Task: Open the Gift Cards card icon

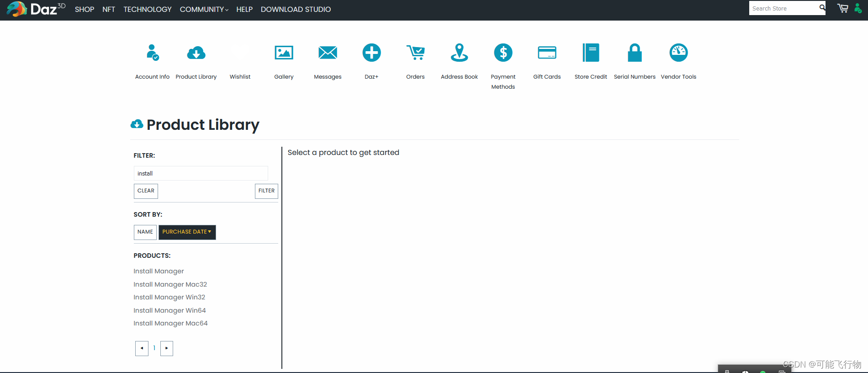Action: (547, 53)
